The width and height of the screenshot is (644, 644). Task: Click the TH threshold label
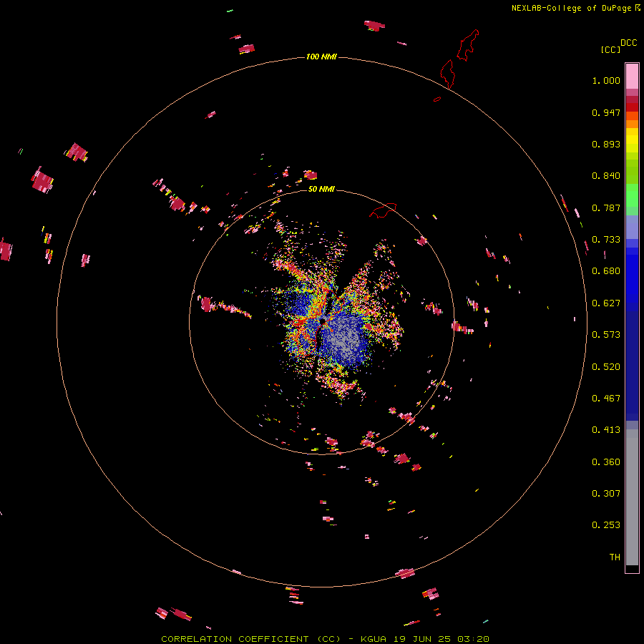tap(615, 557)
